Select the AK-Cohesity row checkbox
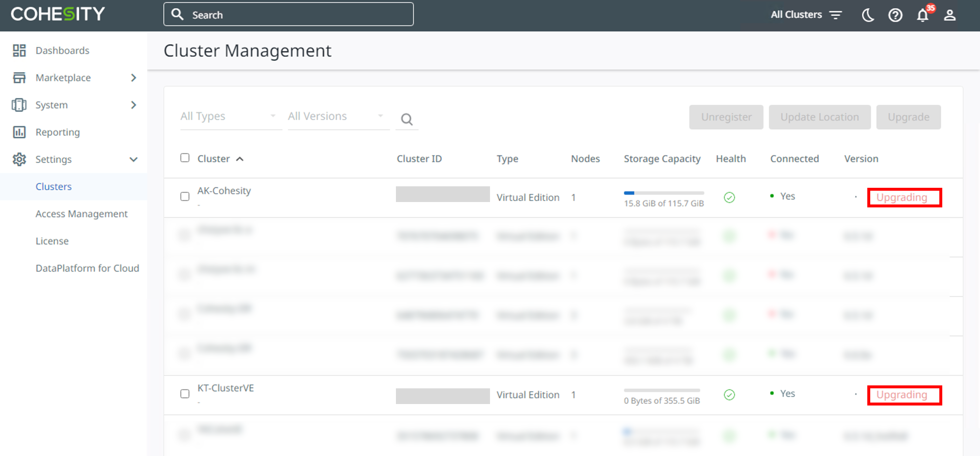Image resolution: width=980 pixels, height=456 pixels. pos(185,197)
